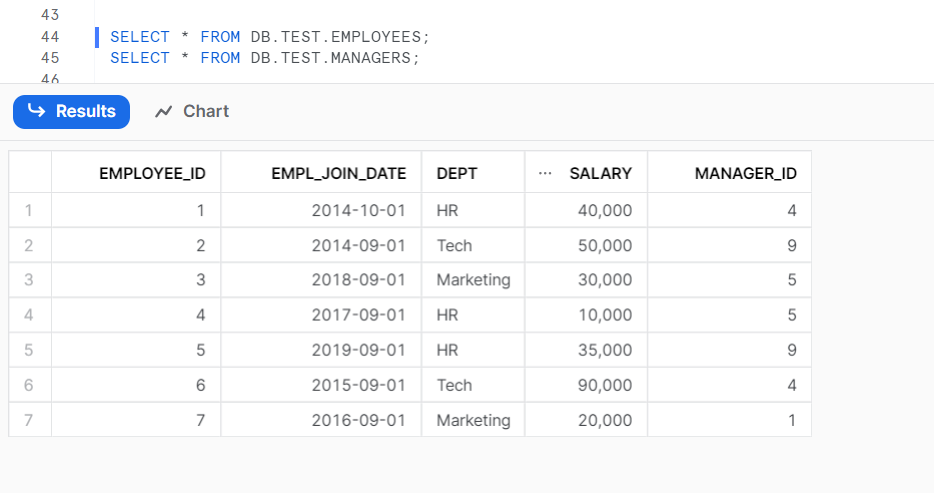Select the EMPL_JOIN_DATE column header
934x493 pixels.
point(321,172)
